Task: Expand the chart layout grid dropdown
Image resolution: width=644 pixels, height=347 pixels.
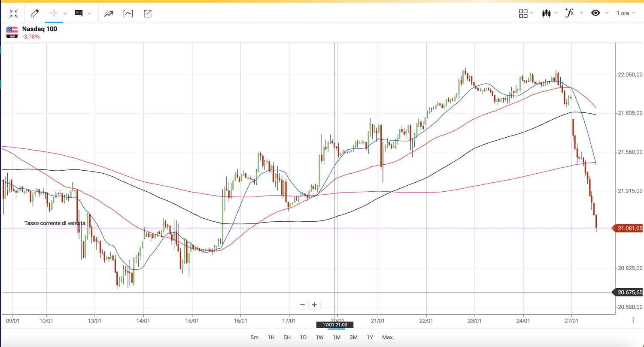Action: point(526,13)
